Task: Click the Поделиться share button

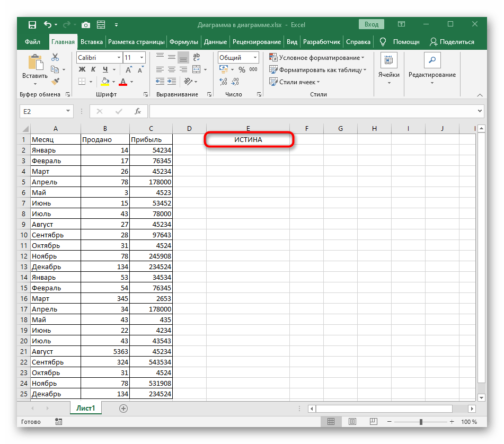Action: pos(452,42)
